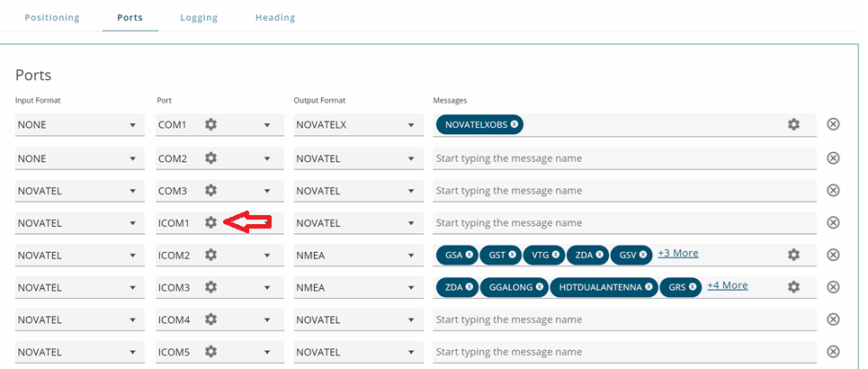Screen dimensions: 868x369
Task: Remove the GSA message chip
Action: [470, 255]
